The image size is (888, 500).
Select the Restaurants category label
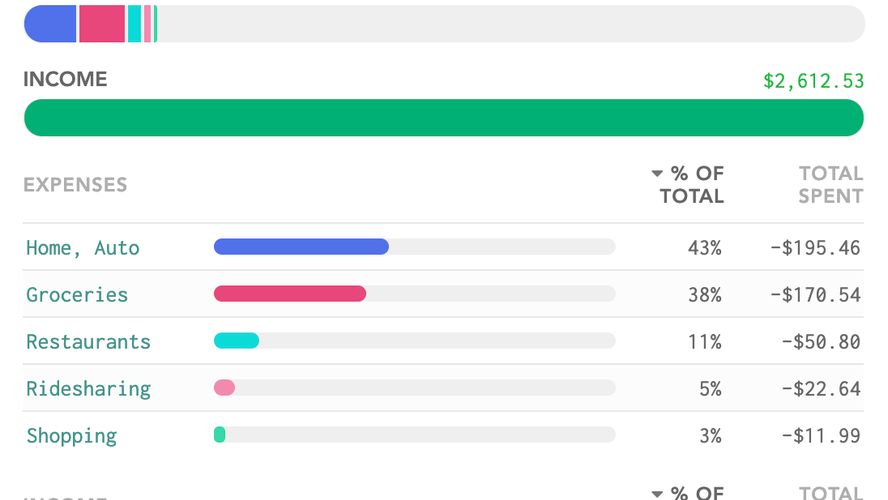click(x=88, y=342)
